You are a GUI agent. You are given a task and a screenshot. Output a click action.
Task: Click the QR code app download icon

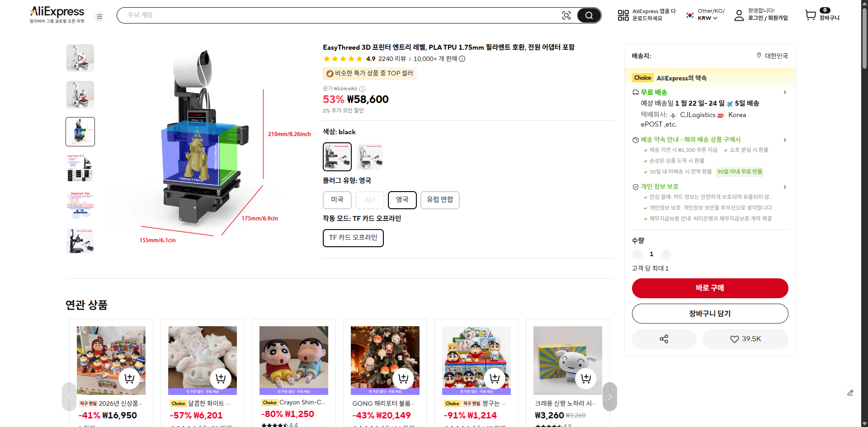pos(623,15)
